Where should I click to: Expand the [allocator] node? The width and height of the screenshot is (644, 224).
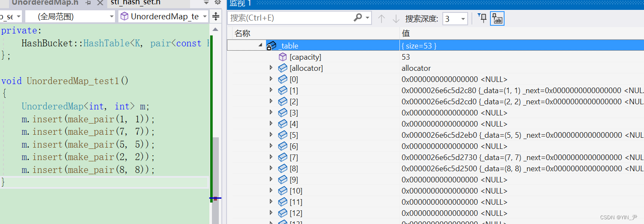pyautogui.click(x=271, y=67)
